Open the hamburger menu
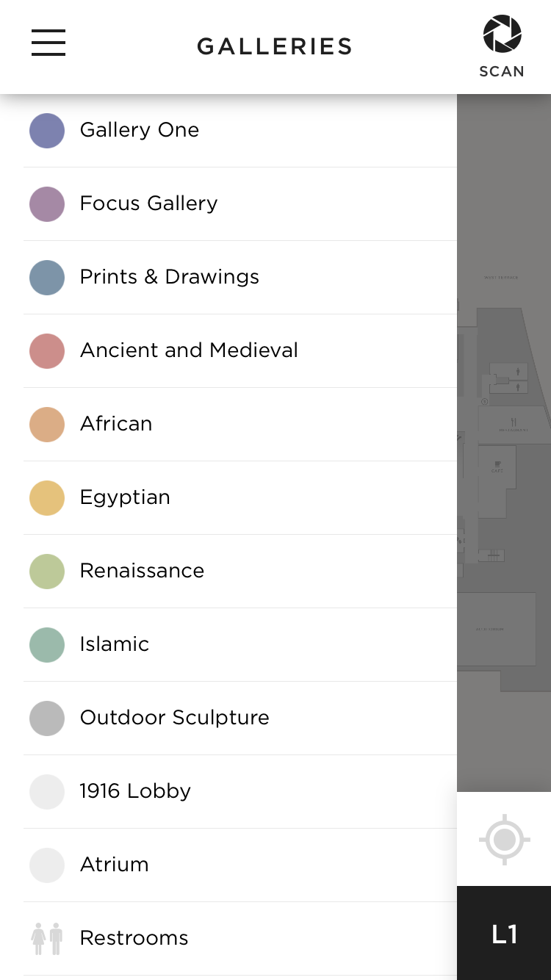The height and width of the screenshot is (980, 551). (x=48, y=43)
